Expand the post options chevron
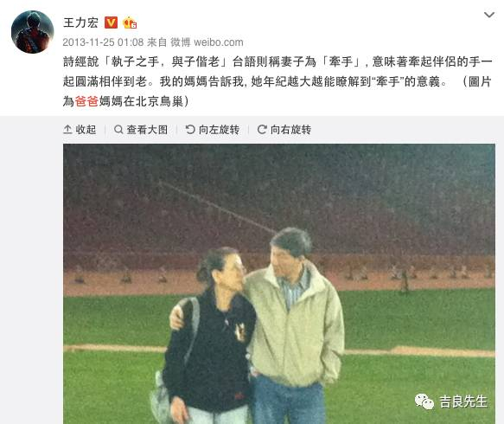This screenshot has width=504, height=424. click(489, 15)
